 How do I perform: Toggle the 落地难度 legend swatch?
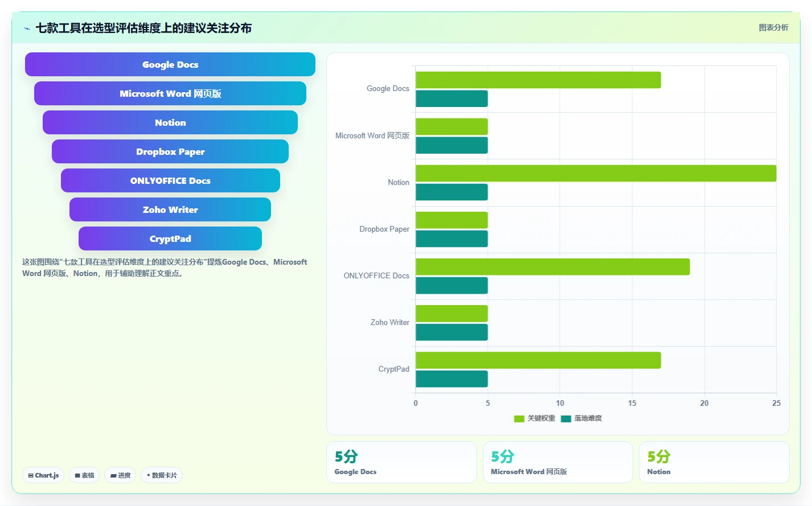(566, 418)
